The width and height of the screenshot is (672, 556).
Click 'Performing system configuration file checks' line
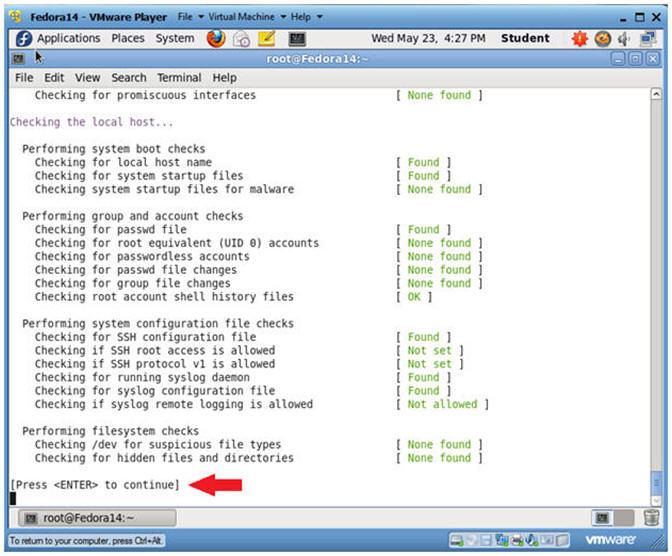tap(158, 324)
